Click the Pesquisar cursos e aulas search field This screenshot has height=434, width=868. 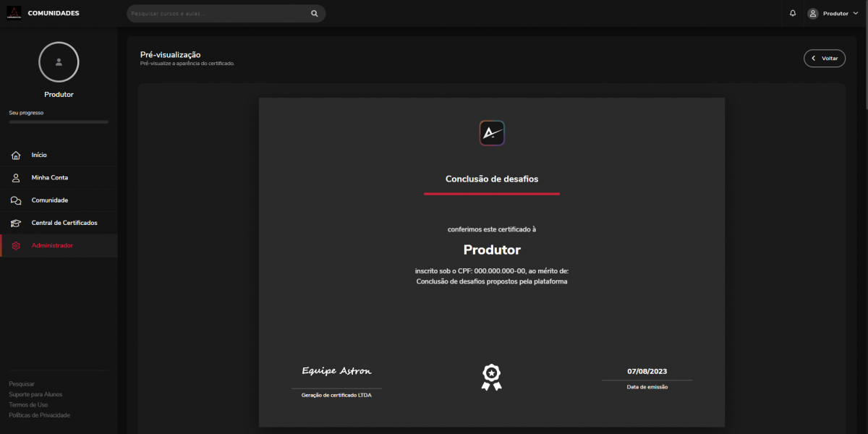[x=217, y=14]
